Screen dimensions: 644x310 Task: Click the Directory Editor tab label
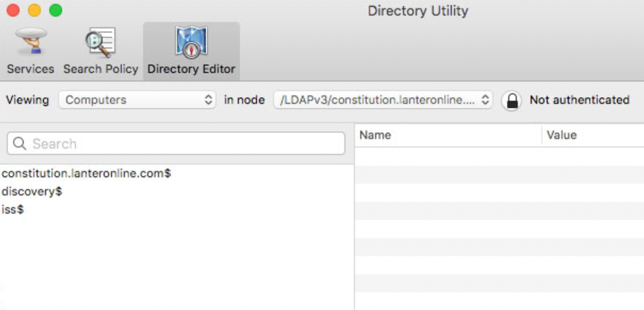tap(191, 69)
